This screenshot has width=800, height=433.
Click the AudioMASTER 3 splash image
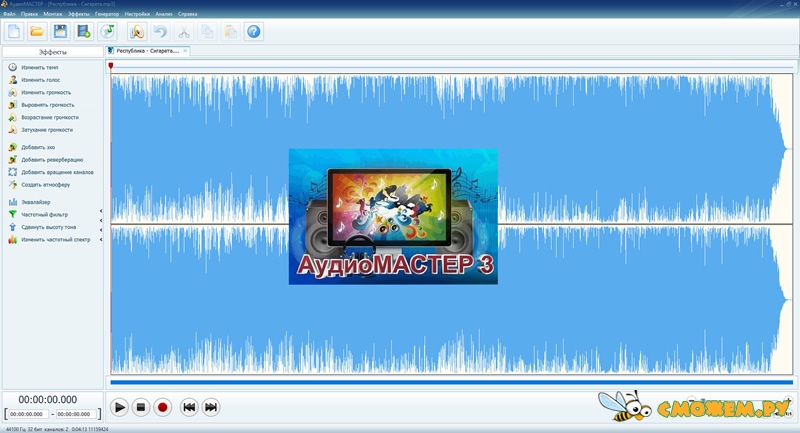pos(393,217)
